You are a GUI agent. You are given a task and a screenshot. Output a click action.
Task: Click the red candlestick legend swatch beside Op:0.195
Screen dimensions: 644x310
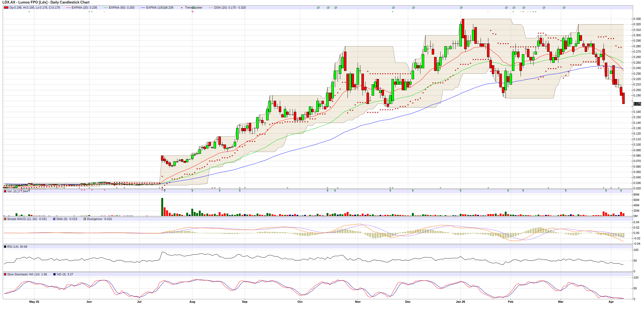(6, 8)
